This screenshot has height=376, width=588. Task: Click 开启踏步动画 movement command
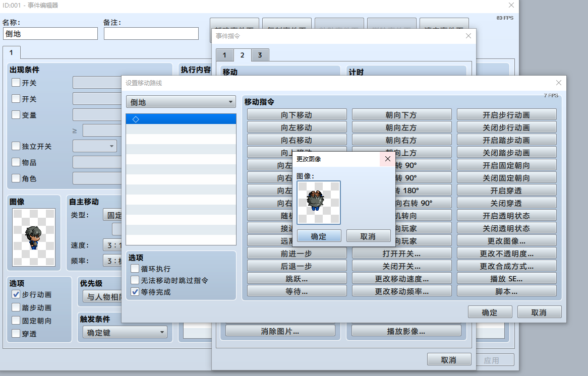[x=506, y=140]
